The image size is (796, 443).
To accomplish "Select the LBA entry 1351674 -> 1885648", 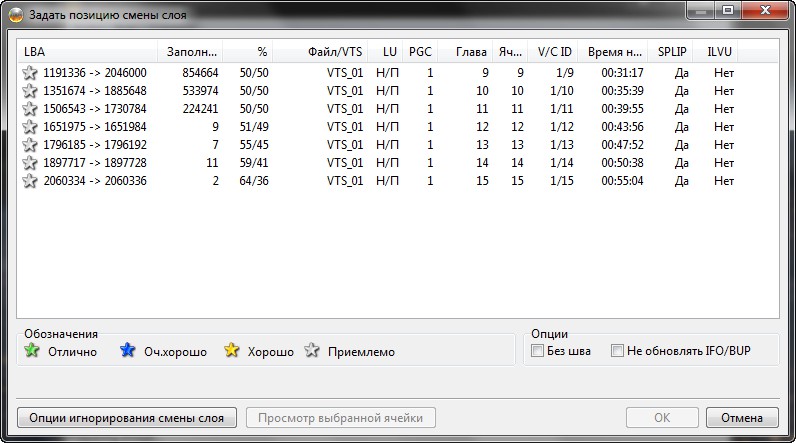I will (95, 91).
